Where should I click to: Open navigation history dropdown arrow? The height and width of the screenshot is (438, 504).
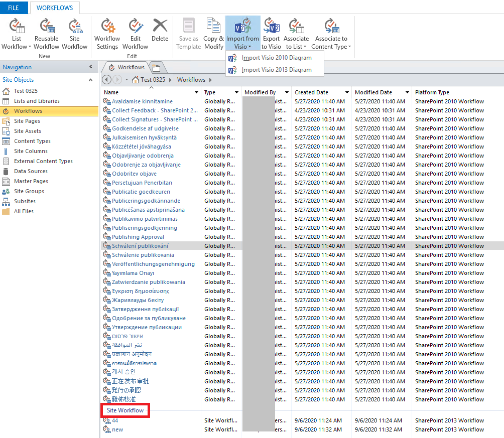coord(127,80)
